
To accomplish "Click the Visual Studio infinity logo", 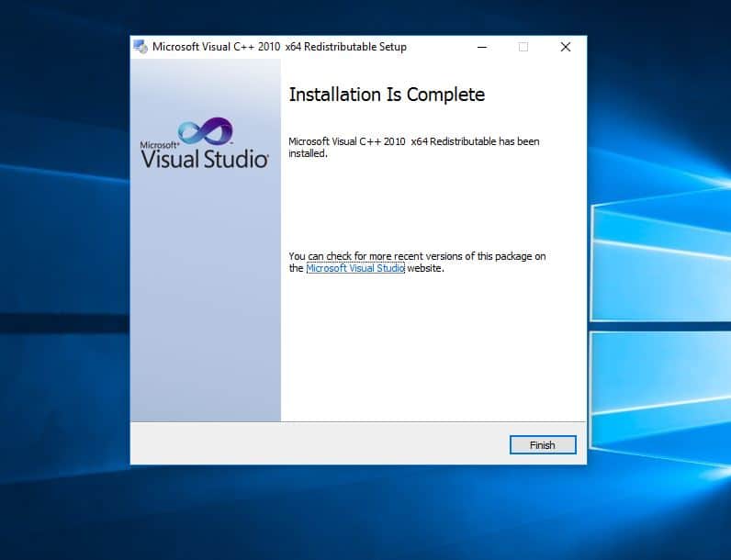I will click(206, 130).
